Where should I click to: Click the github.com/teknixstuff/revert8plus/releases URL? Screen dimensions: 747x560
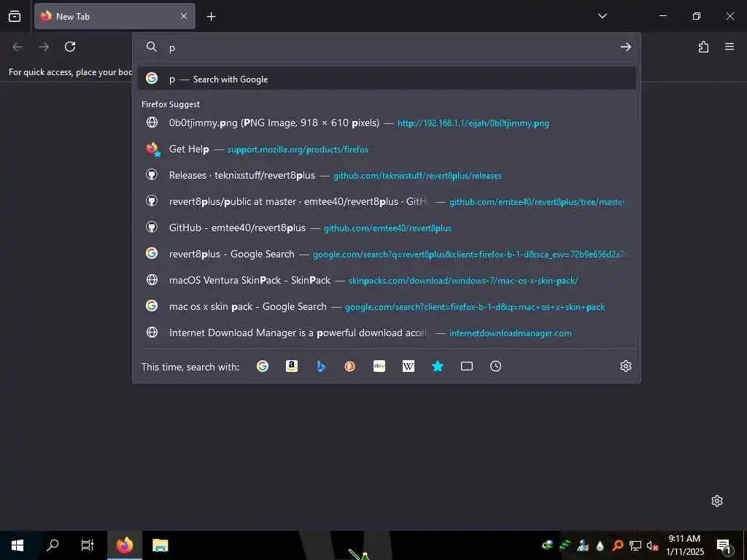[x=417, y=176]
